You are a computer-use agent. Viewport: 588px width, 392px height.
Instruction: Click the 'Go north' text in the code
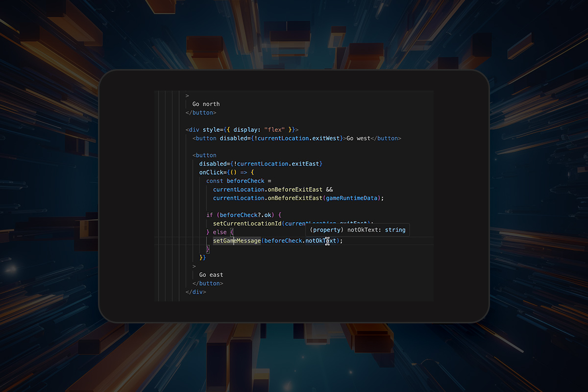tap(206, 104)
